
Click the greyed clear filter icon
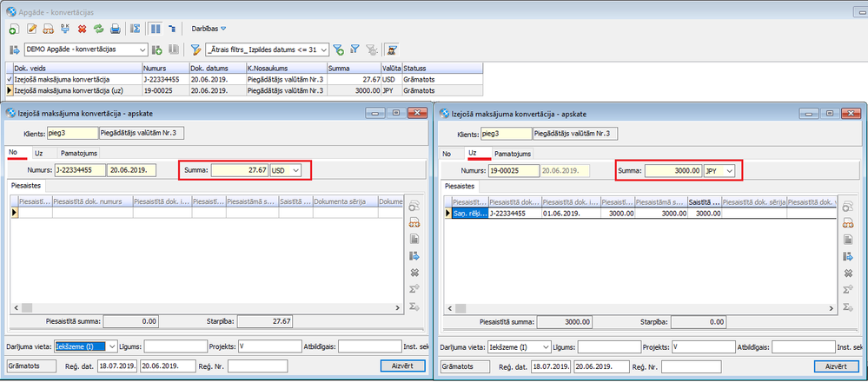(x=373, y=49)
